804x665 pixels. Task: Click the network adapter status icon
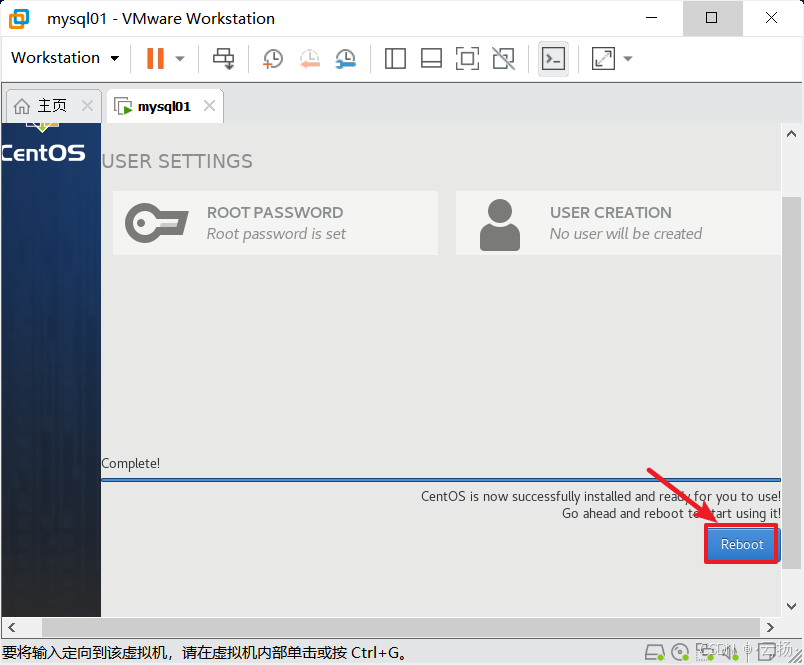pos(705,652)
